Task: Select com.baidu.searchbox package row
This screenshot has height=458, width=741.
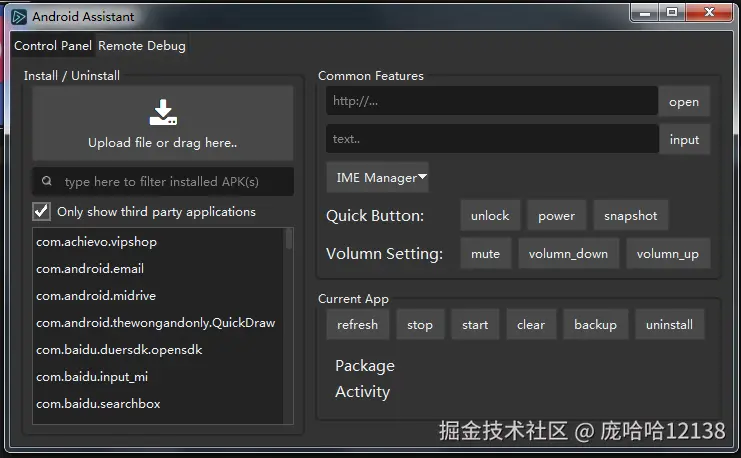Action: 157,404
